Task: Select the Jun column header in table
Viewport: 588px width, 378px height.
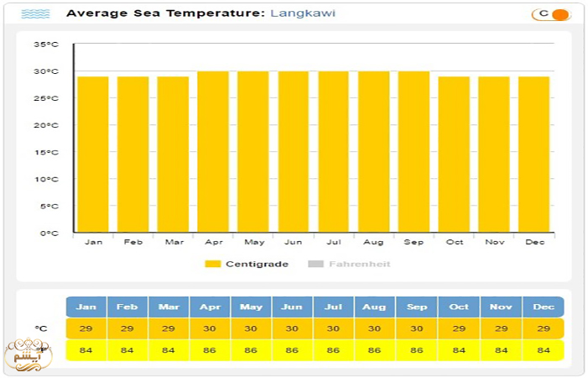Action: coord(292,307)
